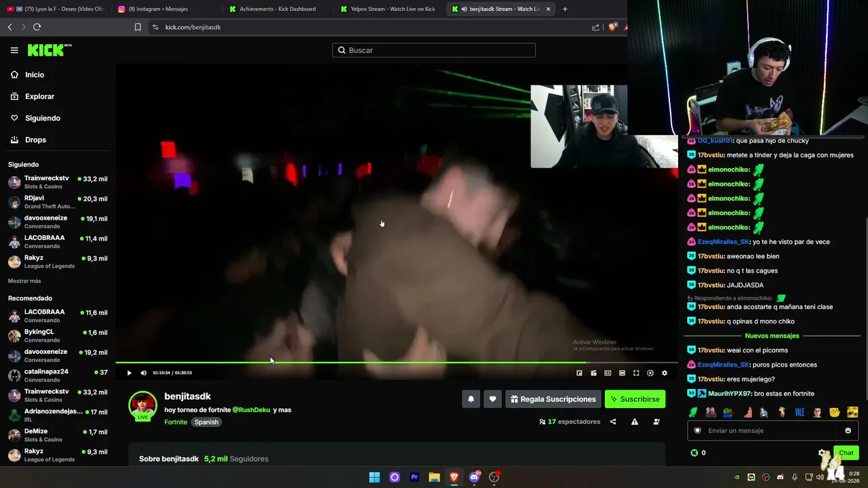
Task: Send message with Chat button
Action: (846, 453)
